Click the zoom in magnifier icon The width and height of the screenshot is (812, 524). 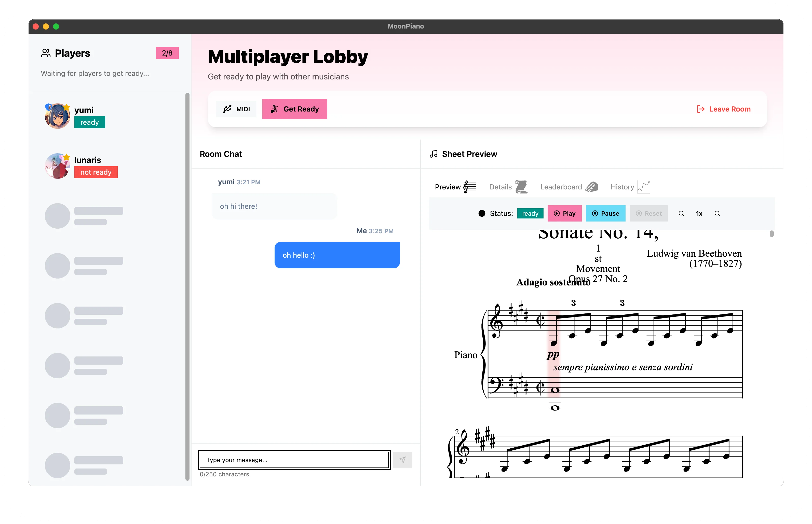(717, 213)
